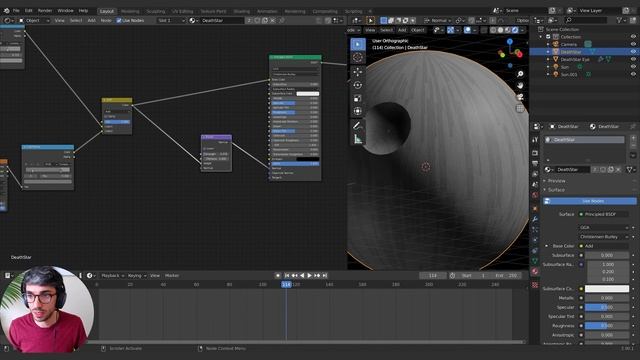The height and width of the screenshot is (360, 640).
Task: Adjust the Specular slider in properties
Action: 607,307
